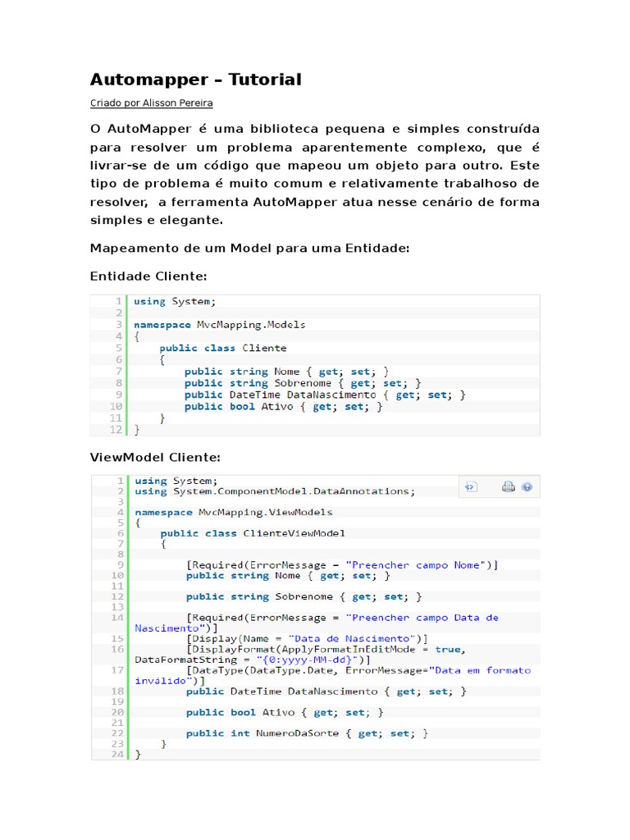Click 'using System;' line in Entidade Cliente code

point(175,301)
